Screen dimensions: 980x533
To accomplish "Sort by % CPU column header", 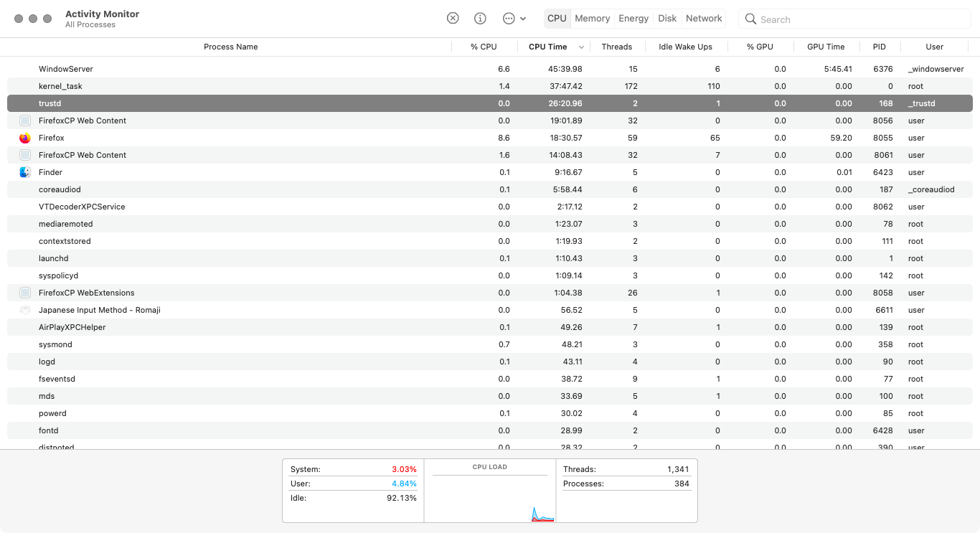I will tap(484, 47).
